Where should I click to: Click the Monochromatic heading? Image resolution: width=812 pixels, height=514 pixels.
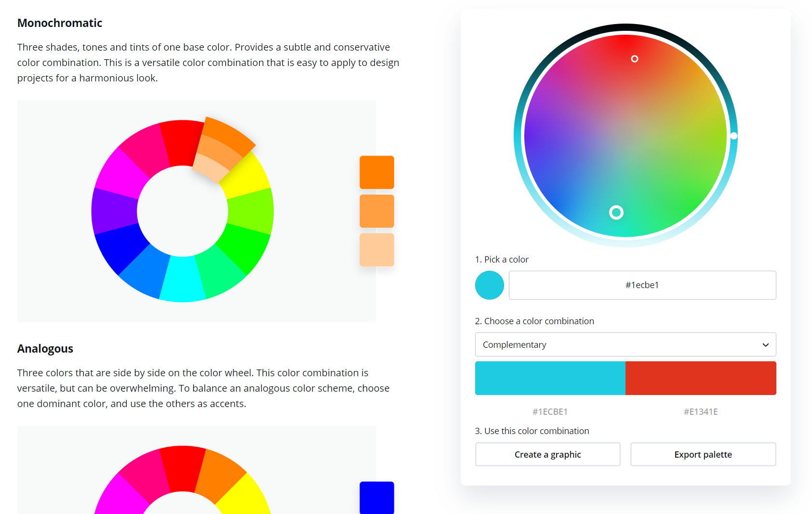pos(60,23)
